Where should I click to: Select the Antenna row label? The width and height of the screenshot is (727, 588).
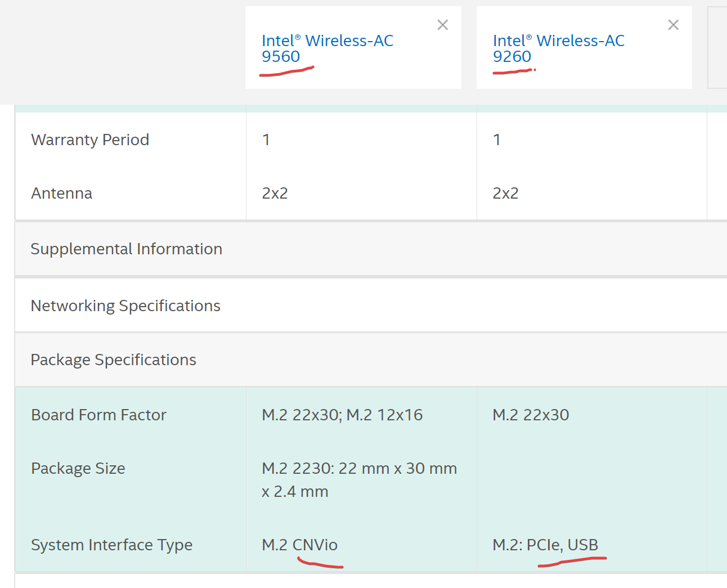click(x=62, y=193)
